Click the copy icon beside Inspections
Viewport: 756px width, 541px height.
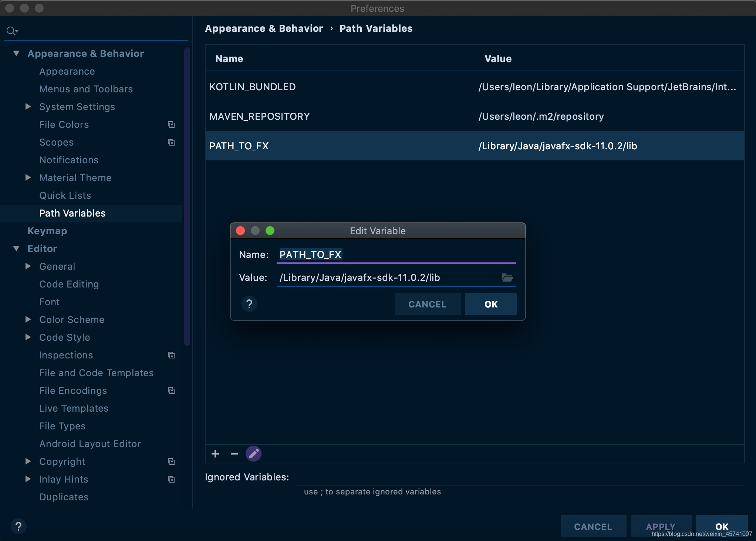[x=171, y=355]
